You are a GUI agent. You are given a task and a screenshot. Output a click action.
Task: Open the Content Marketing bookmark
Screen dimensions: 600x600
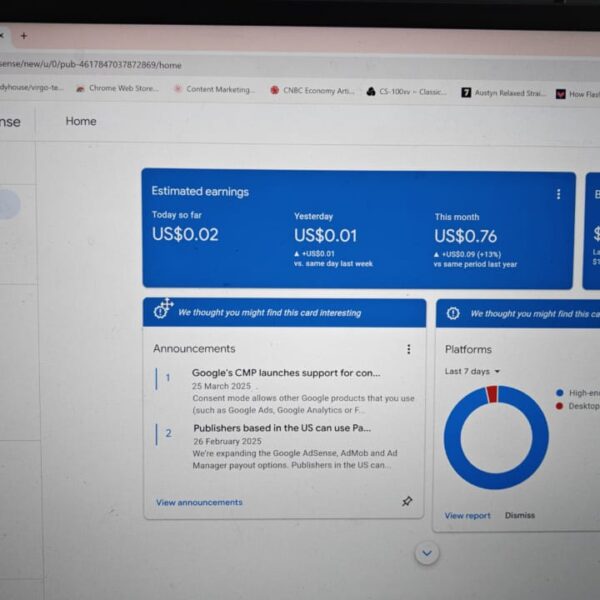click(214, 89)
